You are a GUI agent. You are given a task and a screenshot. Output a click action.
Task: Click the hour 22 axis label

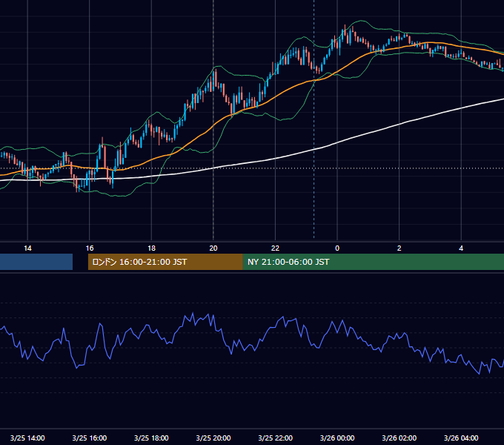coord(276,248)
